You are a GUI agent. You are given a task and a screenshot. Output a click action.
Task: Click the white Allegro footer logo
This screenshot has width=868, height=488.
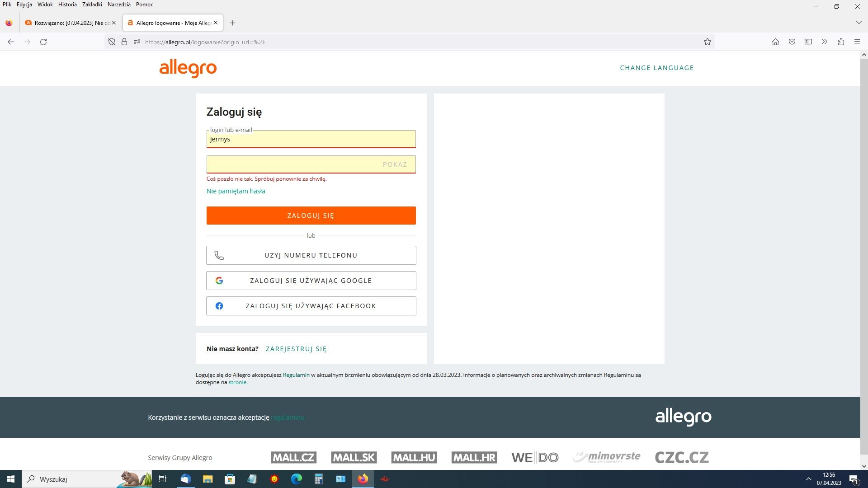(683, 417)
